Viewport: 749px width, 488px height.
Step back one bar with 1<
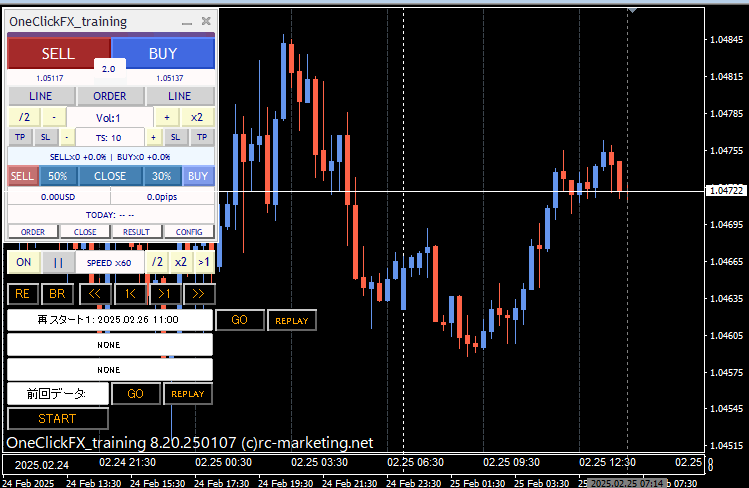[x=128, y=293]
